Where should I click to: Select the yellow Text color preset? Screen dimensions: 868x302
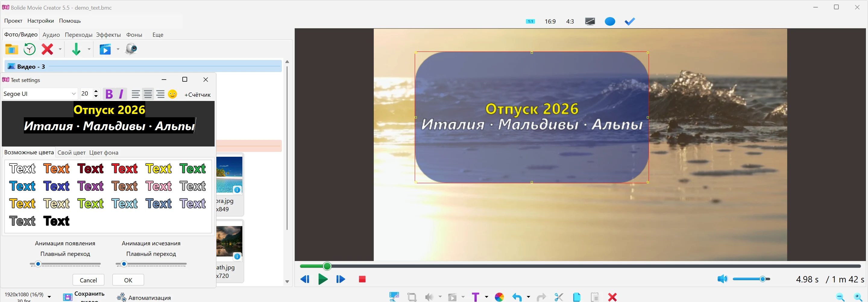(x=159, y=168)
